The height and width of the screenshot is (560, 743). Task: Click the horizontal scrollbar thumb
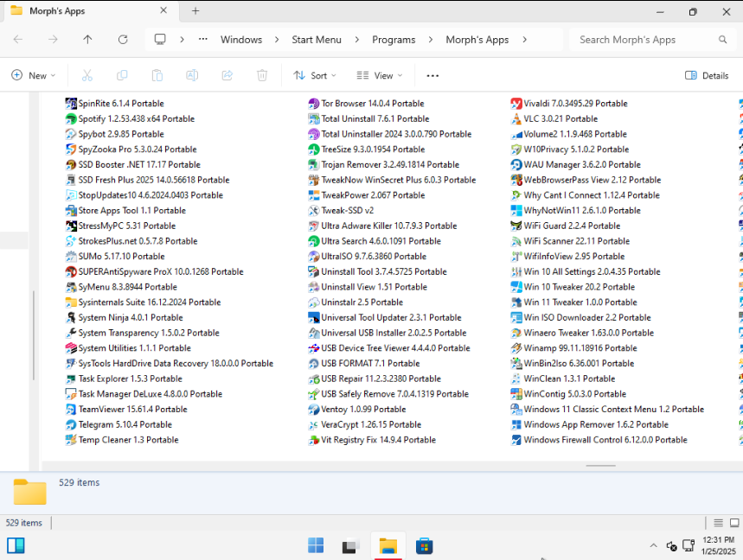point(601,466)
